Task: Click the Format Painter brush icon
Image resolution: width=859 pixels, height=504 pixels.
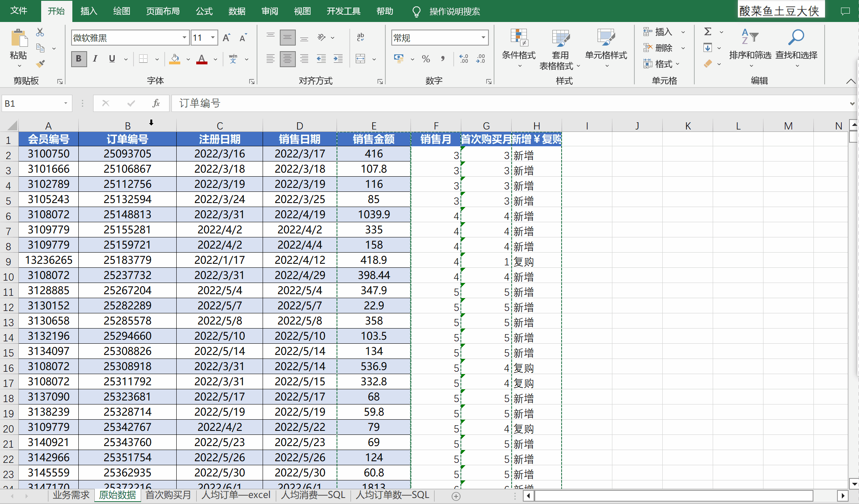Action: (40, 64)
